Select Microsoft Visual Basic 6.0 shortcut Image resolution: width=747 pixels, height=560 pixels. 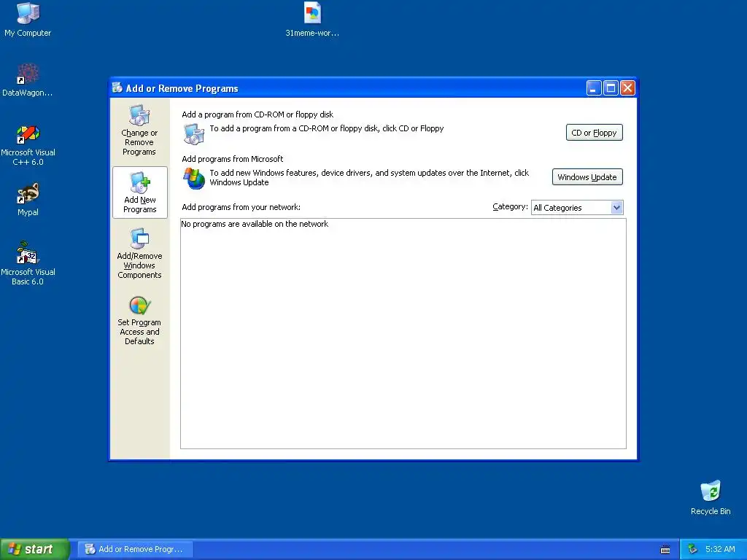pyautogui.click(x=28, y=263)
